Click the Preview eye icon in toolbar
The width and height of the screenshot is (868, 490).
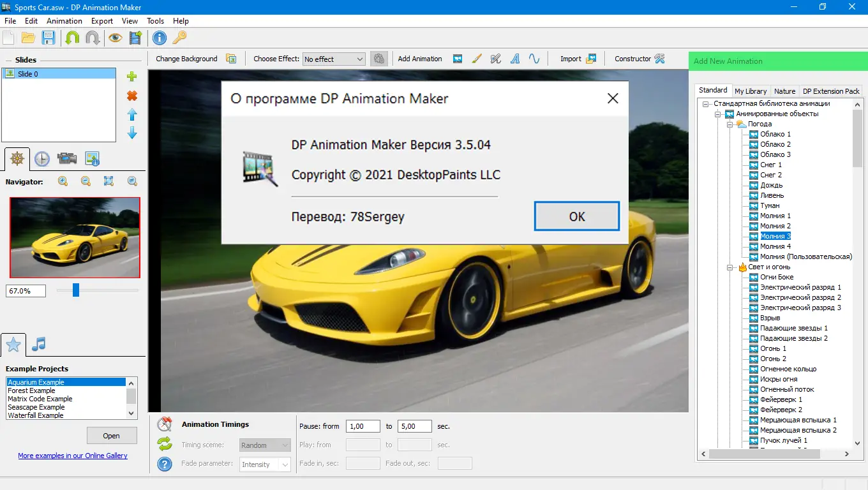click(115, 38)
